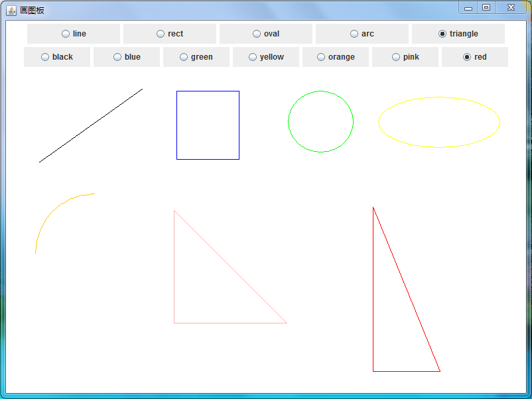
Task: Click the Java icon in title bar
Action: (11, 10)
